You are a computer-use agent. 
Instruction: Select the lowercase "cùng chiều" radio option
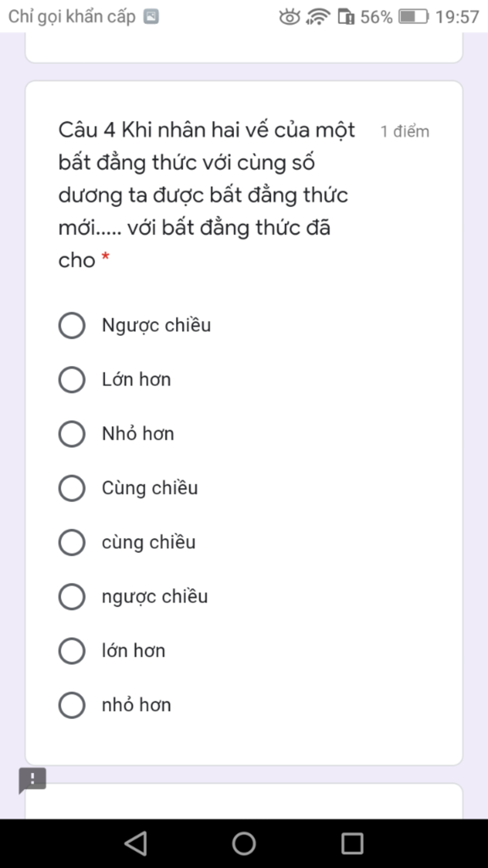point(72,542)
